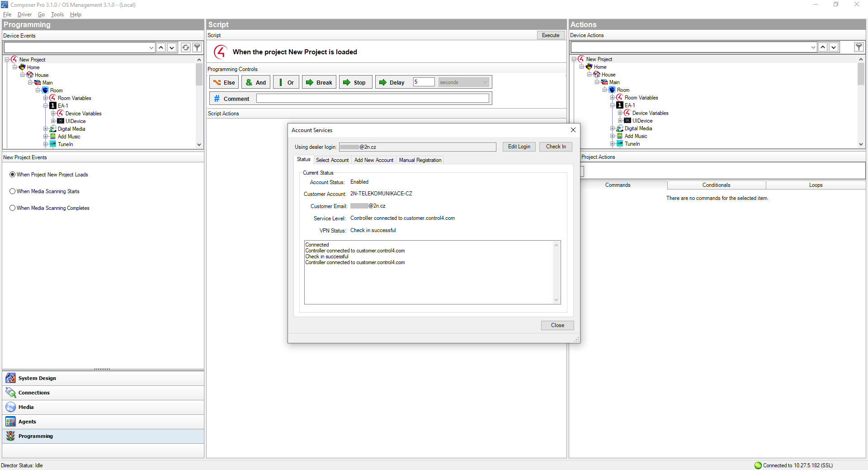
Task: Select When Project New Project Loads
Action: 13,175
